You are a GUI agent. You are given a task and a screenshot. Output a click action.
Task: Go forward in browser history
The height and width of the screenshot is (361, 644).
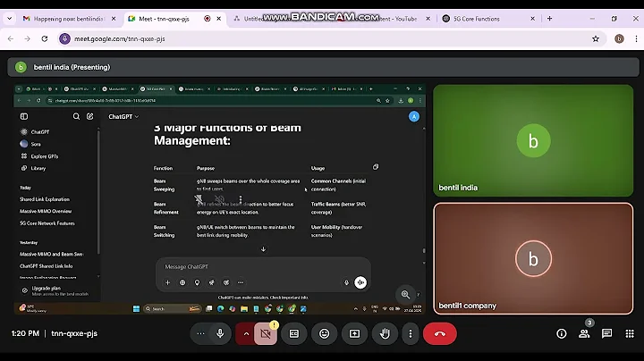(27, 38)
